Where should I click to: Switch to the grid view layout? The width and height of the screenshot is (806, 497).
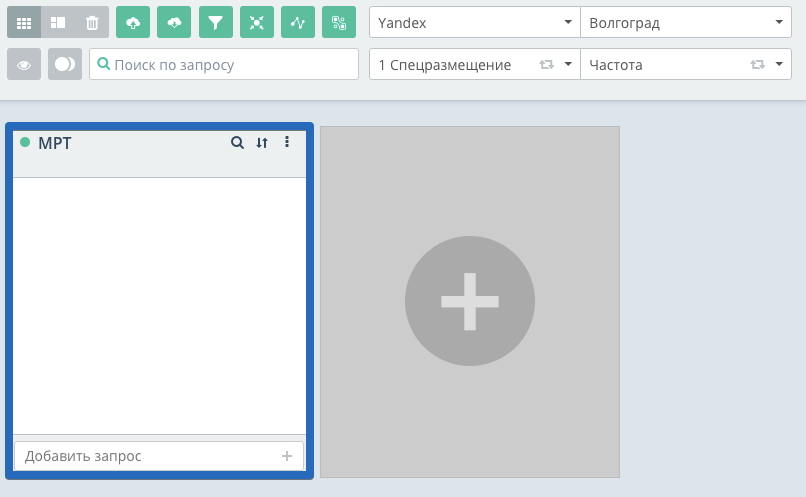[x=24, y=22]
